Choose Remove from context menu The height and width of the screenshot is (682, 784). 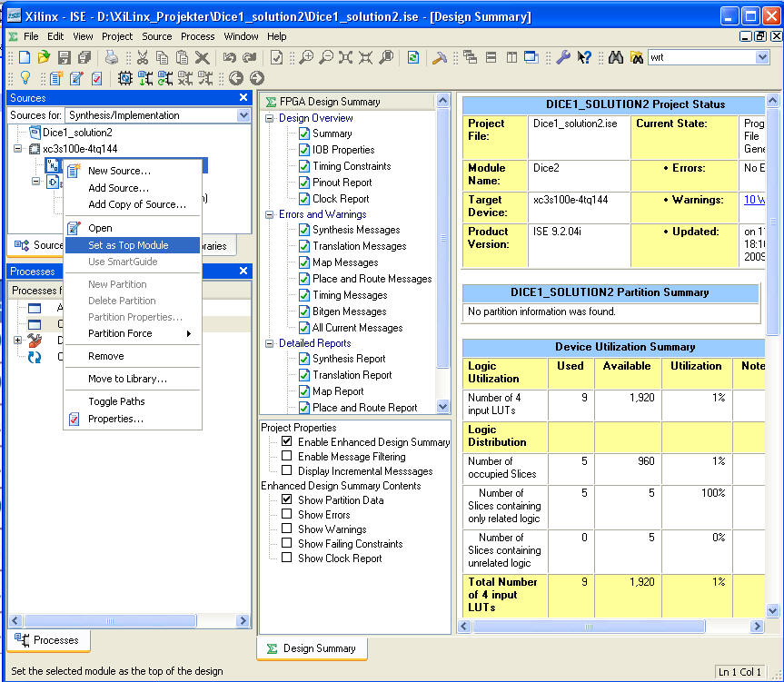coord(133,356)
